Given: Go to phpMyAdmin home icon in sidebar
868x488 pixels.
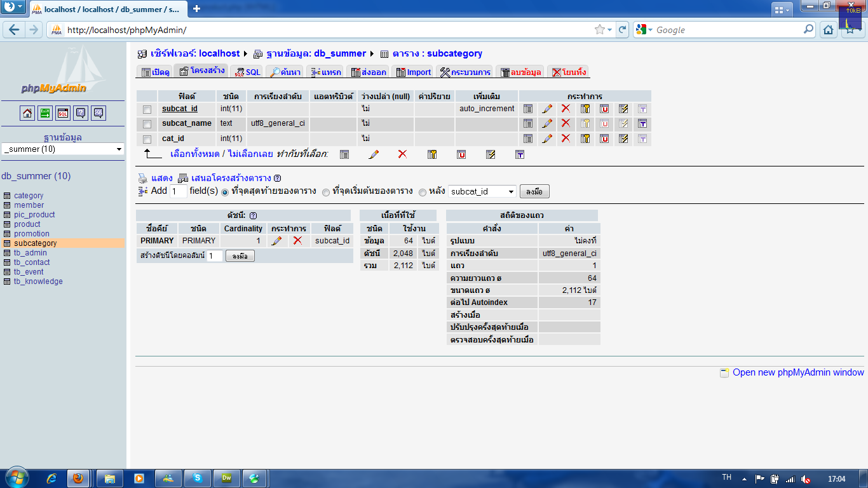Looking at the screenshot, I should (x=27, y=113).
